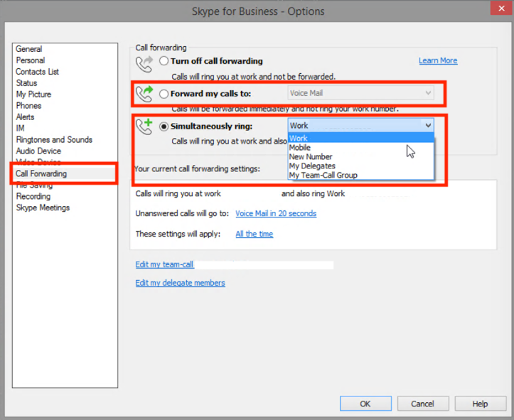
Task: Click the All the time link
Action: pyautogui.click(x=255, y=234)
